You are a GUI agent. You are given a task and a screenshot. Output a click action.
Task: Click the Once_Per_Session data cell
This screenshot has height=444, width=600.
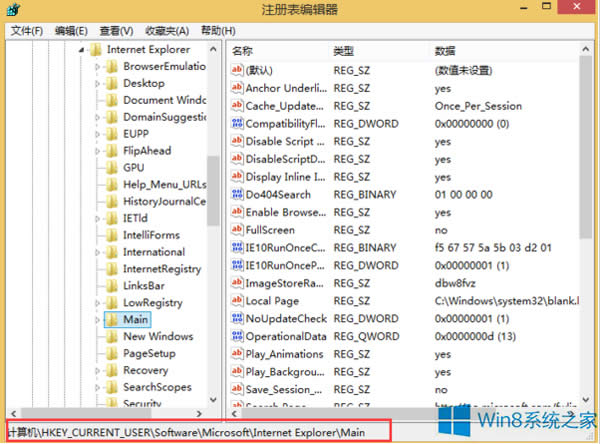coord(478,106)
